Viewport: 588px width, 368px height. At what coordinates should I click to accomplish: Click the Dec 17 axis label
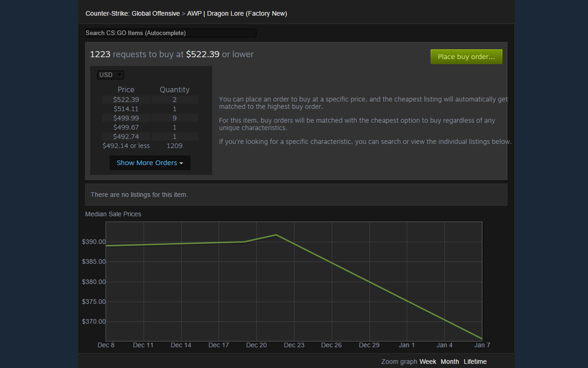click(x=219, y=345)
